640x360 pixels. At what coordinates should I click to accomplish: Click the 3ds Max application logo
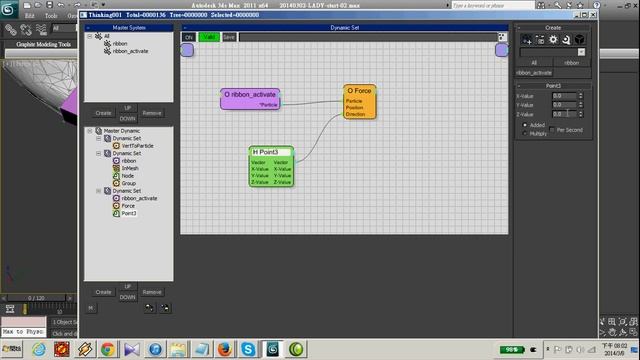8,9
